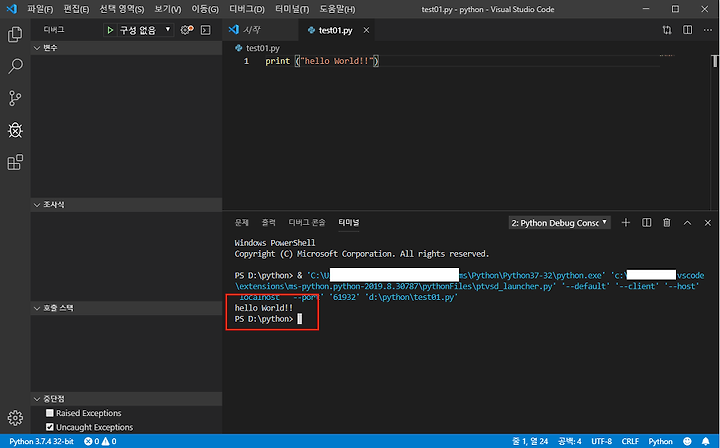Viewport: 720px width, 448px height.
Task: Start debugging with green play arrow
Action: [110, 30]
